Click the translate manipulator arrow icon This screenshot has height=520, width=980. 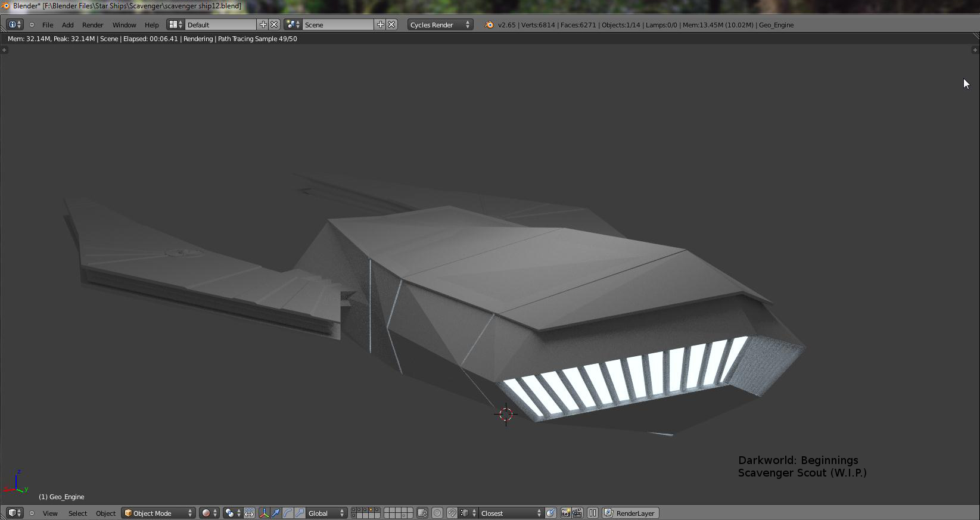click(x=276, y=513)
